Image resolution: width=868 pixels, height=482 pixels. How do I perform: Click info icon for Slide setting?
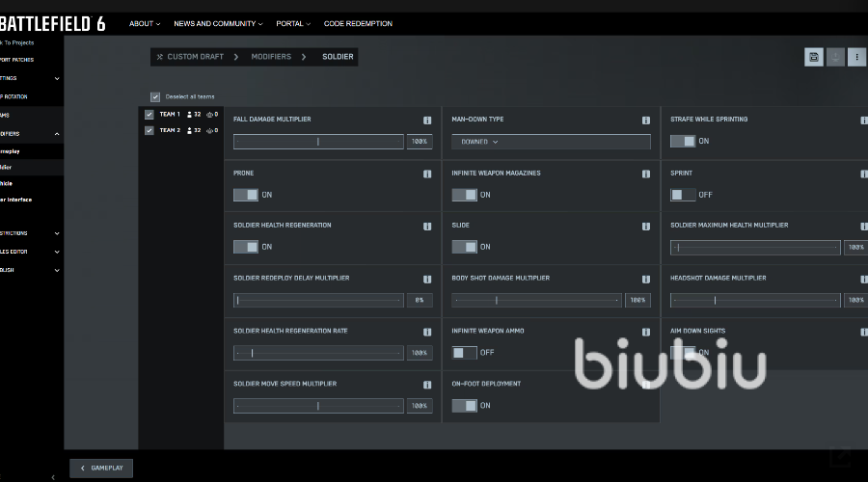click(645, 227)
